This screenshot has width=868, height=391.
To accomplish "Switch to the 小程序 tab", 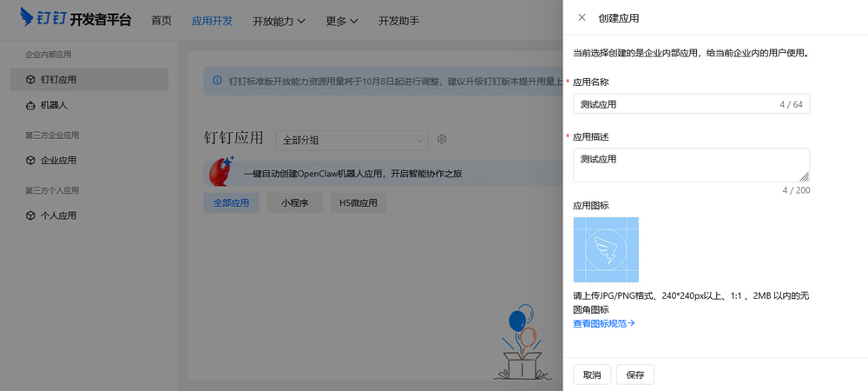I will pyautogui.click(x=295, y=203).
